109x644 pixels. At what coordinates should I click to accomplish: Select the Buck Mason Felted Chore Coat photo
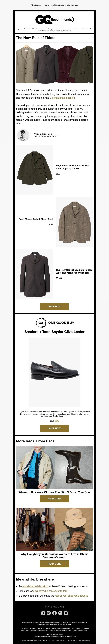click(x=75, y=222)
